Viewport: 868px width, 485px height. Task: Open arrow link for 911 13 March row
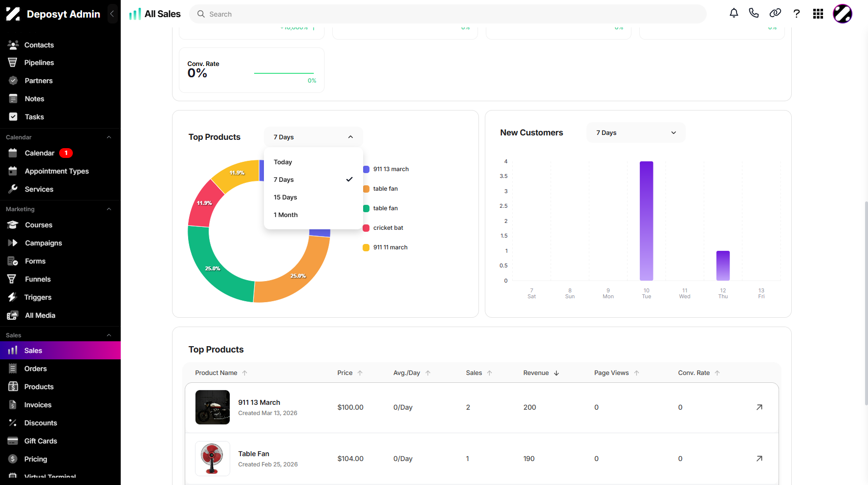[759, 407]
